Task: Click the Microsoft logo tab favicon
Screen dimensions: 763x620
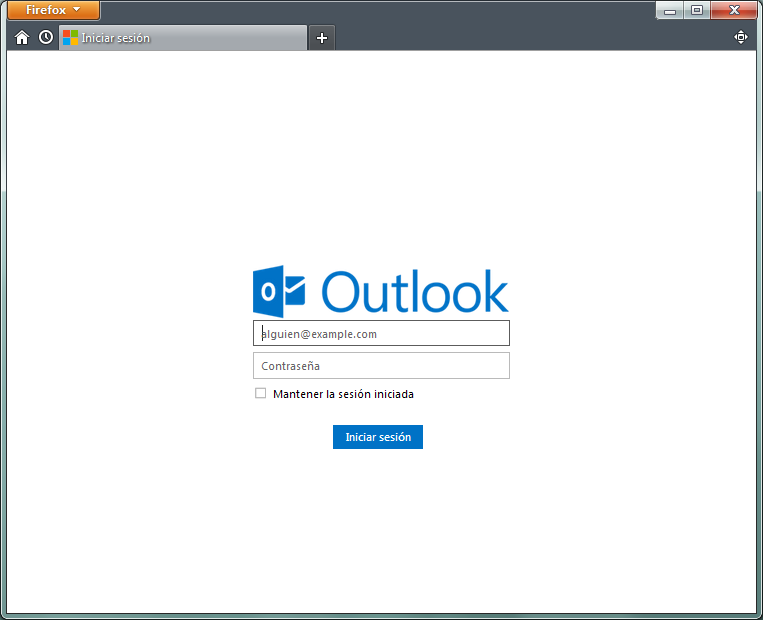Action: point(71,37)
